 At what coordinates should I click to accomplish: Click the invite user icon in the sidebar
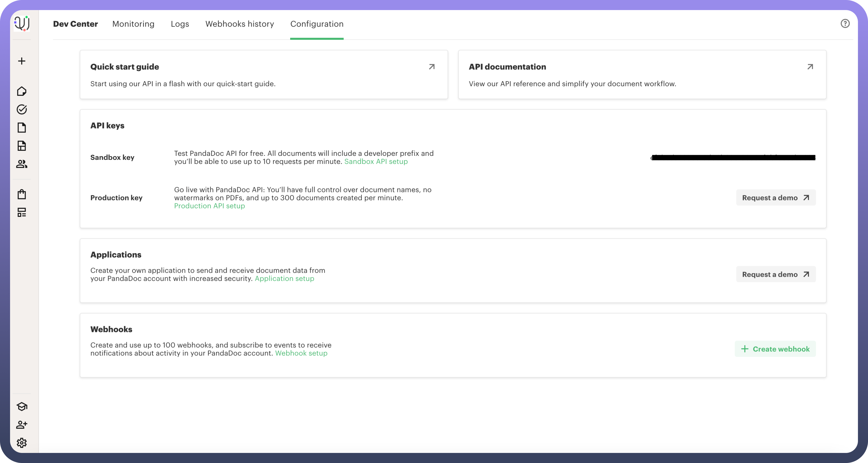22,425
